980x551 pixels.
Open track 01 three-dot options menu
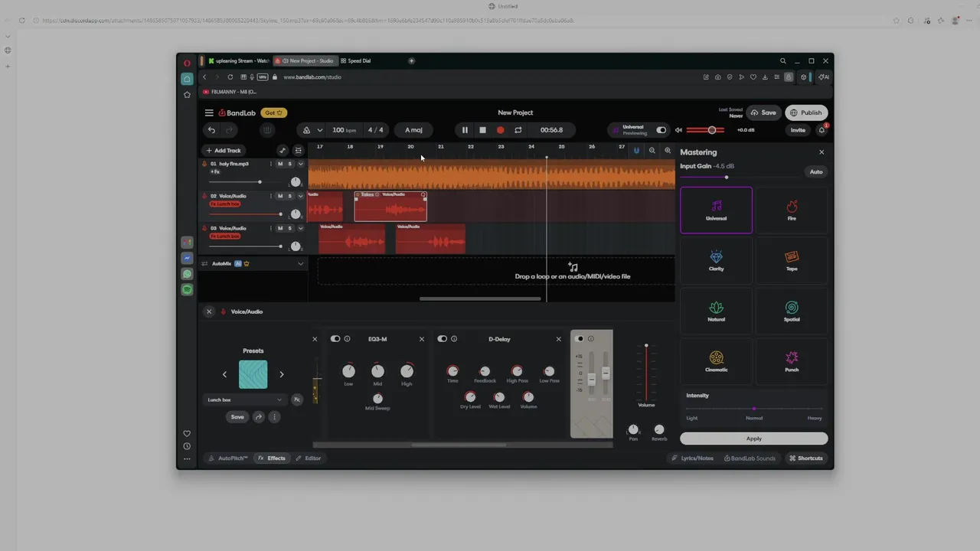pyautogui.click(x=270, y=164)
